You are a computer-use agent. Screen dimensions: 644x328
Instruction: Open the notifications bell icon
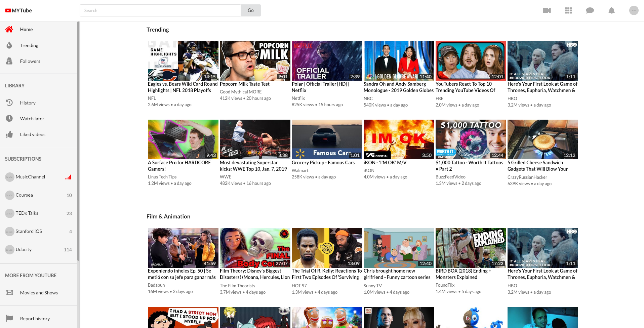(x=612, y=10)
